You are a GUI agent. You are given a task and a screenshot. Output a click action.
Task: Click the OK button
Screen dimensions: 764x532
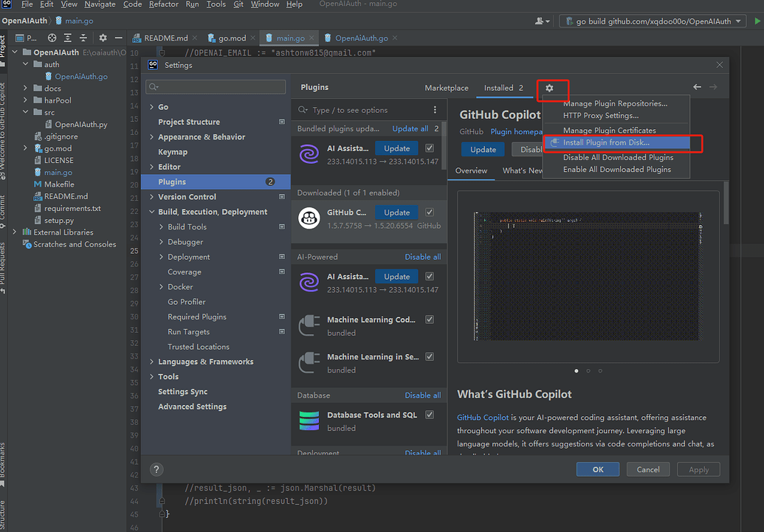(x=598, y=469)
